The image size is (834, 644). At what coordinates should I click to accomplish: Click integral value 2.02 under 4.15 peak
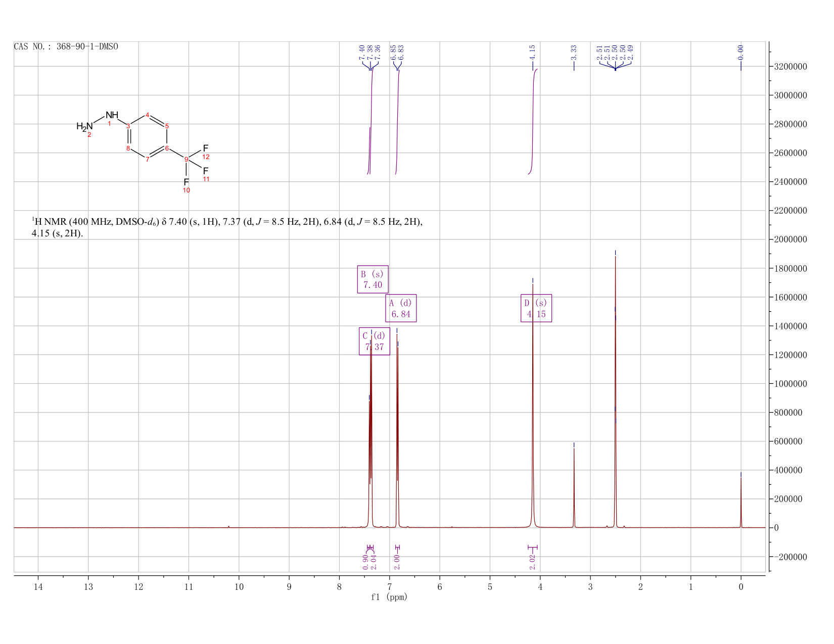tap(532, 562)
